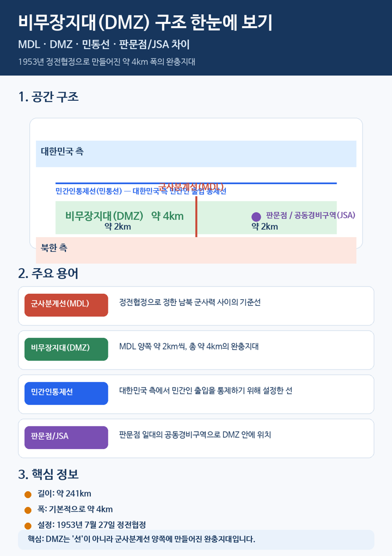Select the green 비무장지대(DMZ) badge
Screen dimensions: 392x556
(66, 349)
